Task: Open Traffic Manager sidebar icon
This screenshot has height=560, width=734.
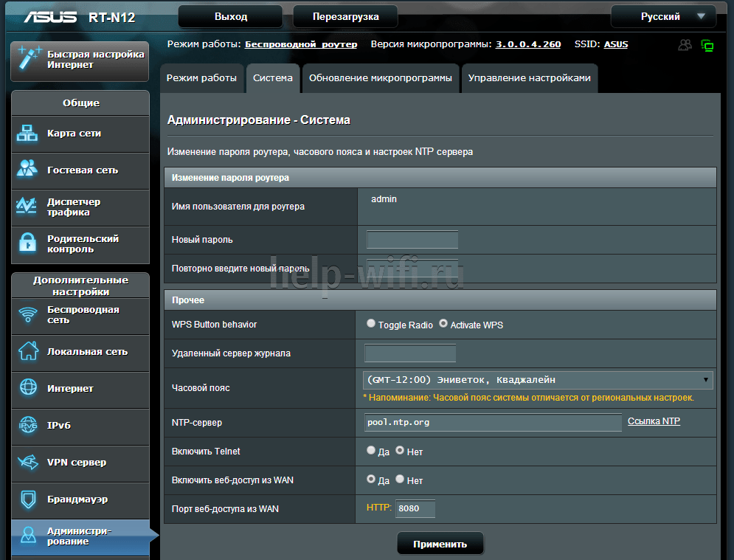Action: pos(27,207)
